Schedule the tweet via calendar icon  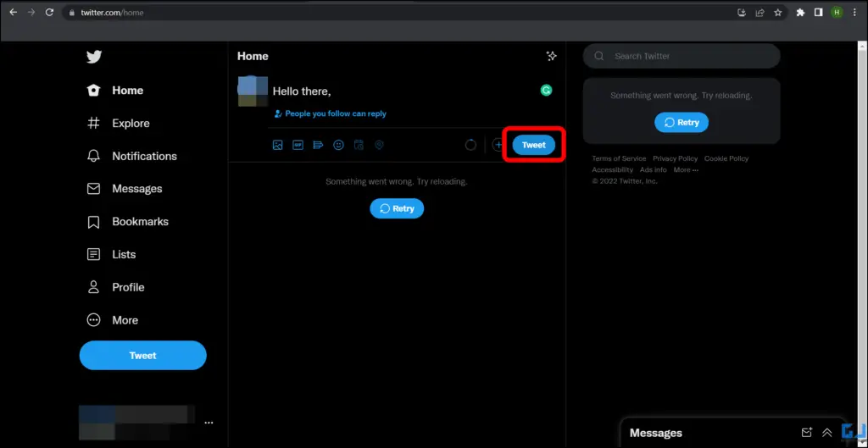coord(359,145)
